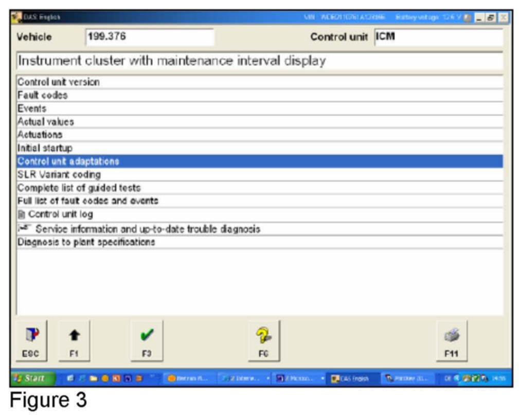Select Control unit version entry
Viewport: 519px width, 420px height.
[x=58, y=82]
